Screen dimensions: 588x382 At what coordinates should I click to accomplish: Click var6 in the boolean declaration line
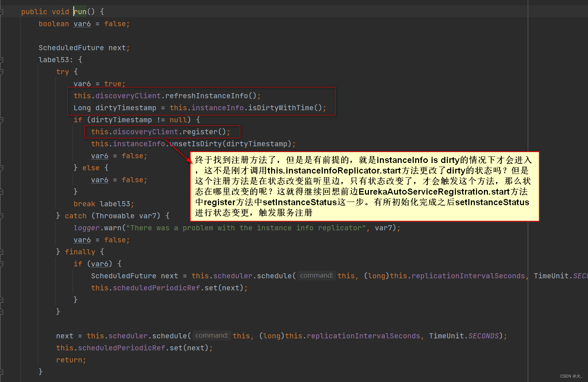click(x=82, y=24)
